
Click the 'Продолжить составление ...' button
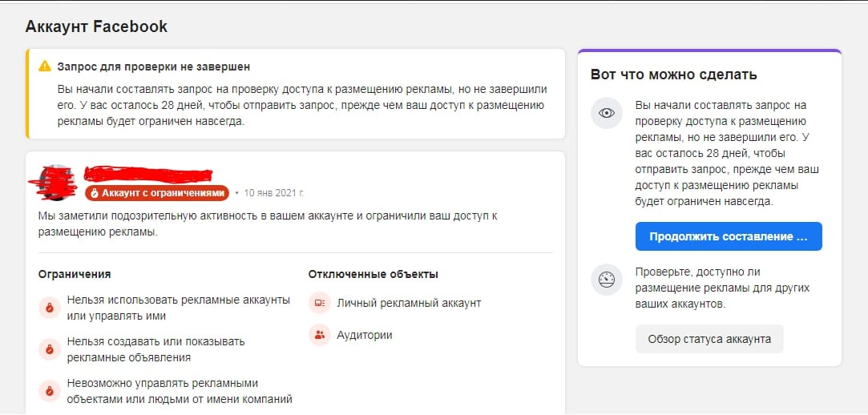pyautogui.click(x=729, y=237)
